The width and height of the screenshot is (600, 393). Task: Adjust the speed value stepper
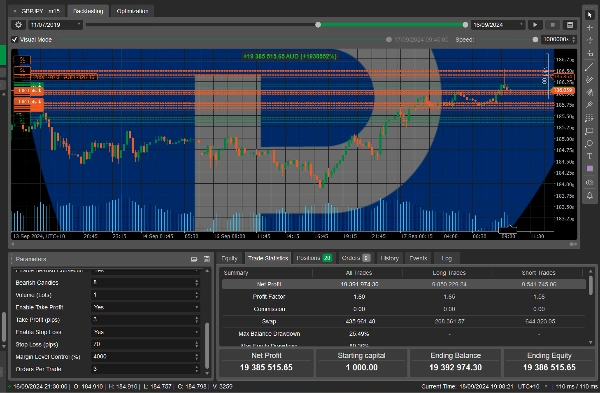point(573,39)
